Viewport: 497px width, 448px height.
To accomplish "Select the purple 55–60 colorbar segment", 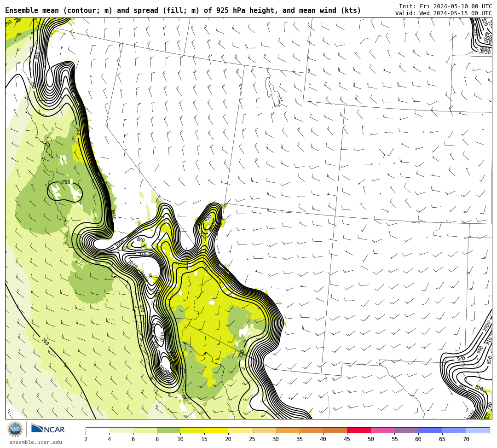I will (406, 430).
